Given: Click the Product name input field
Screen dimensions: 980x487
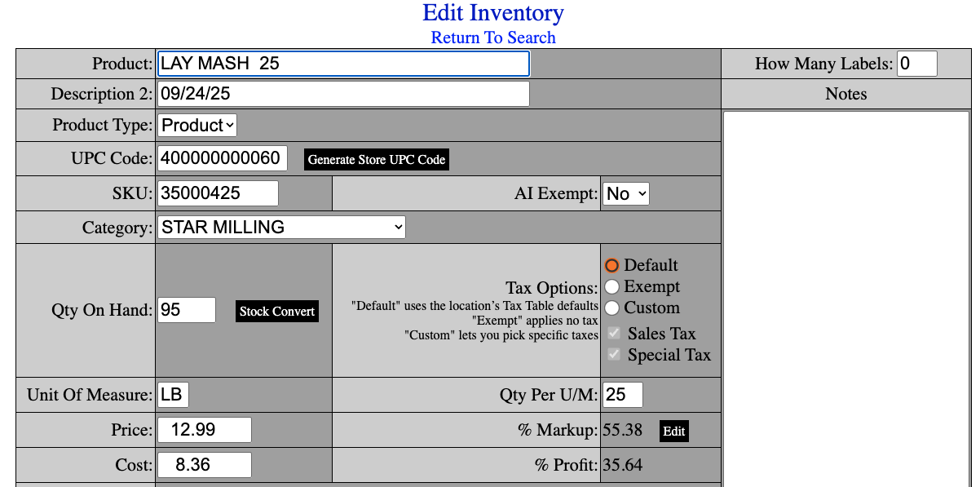Looking at the screenshot, I should click(342, 63).
